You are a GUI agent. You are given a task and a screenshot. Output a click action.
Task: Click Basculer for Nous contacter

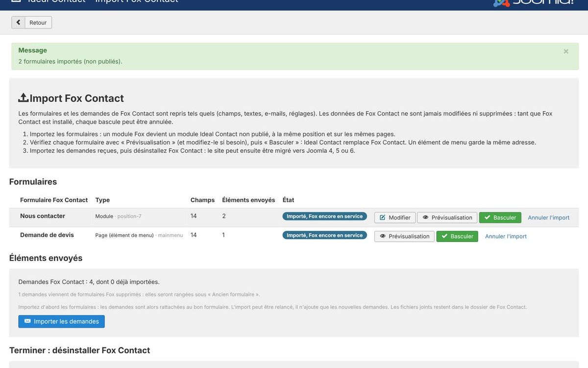tap(500, 217)
